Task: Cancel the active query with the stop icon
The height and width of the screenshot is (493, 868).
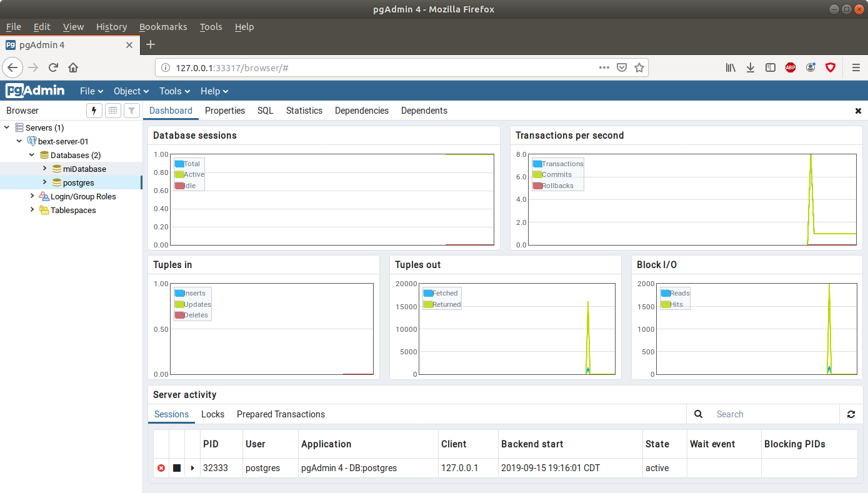Action: coord(176,467)
